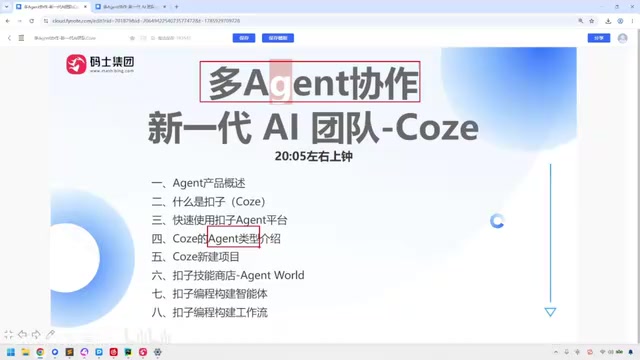The height and width of the screenshot is (360, 640).
Task: Open the Sublime Text taskbar icon
Action: pyautogui.click(x=69, y=352)
